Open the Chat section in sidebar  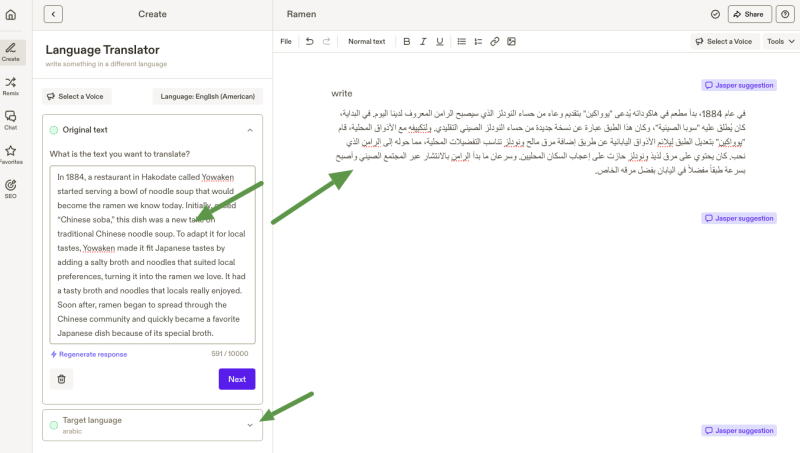coord(11,120)
